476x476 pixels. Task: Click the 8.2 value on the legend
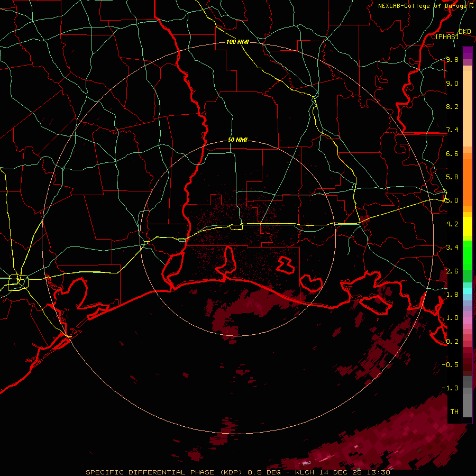pos(452,106)
